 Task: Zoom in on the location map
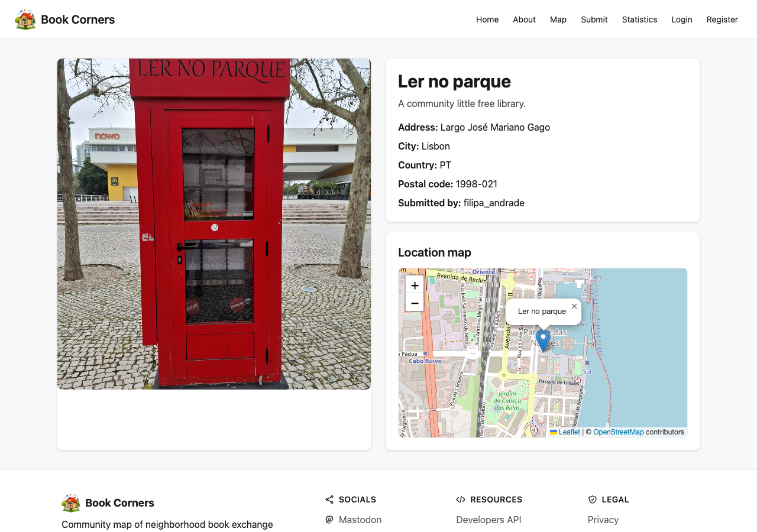pyautogui.click(x=415, y=285)
